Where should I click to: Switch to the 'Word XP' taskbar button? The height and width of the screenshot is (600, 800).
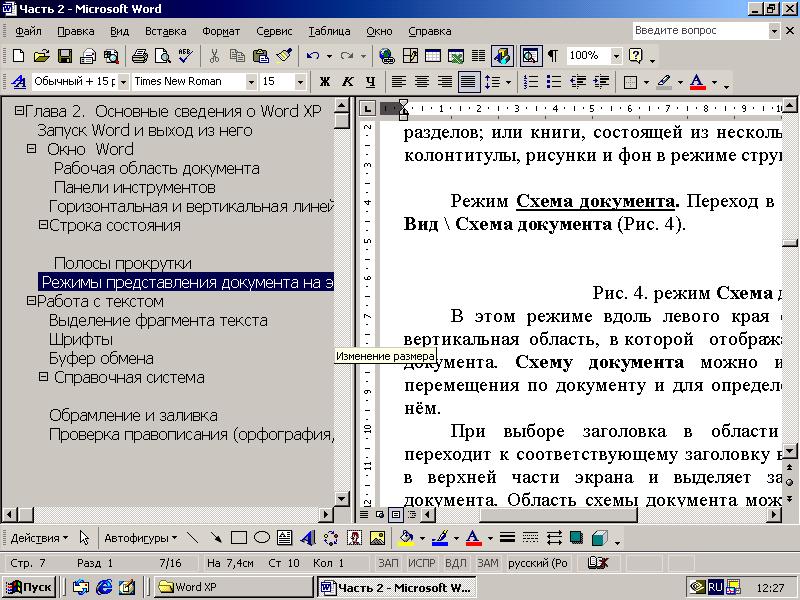point(234,587)
